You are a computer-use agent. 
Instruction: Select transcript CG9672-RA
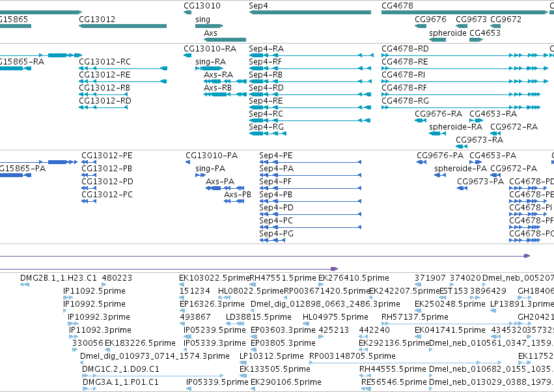[495, 133]
